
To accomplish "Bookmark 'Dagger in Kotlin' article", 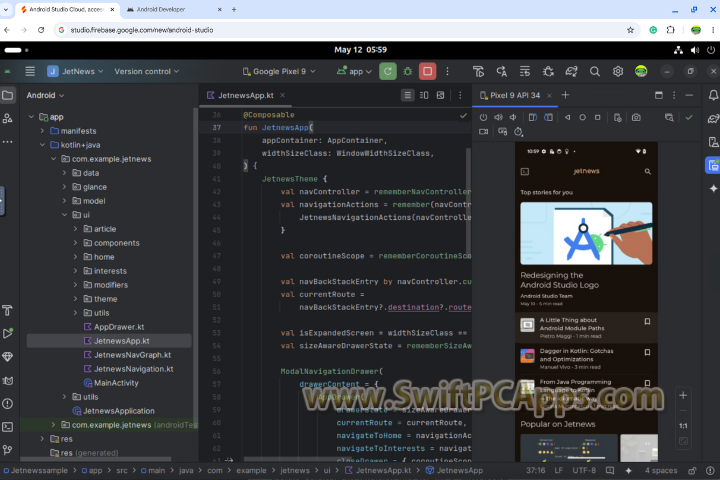I will (647, 352).
